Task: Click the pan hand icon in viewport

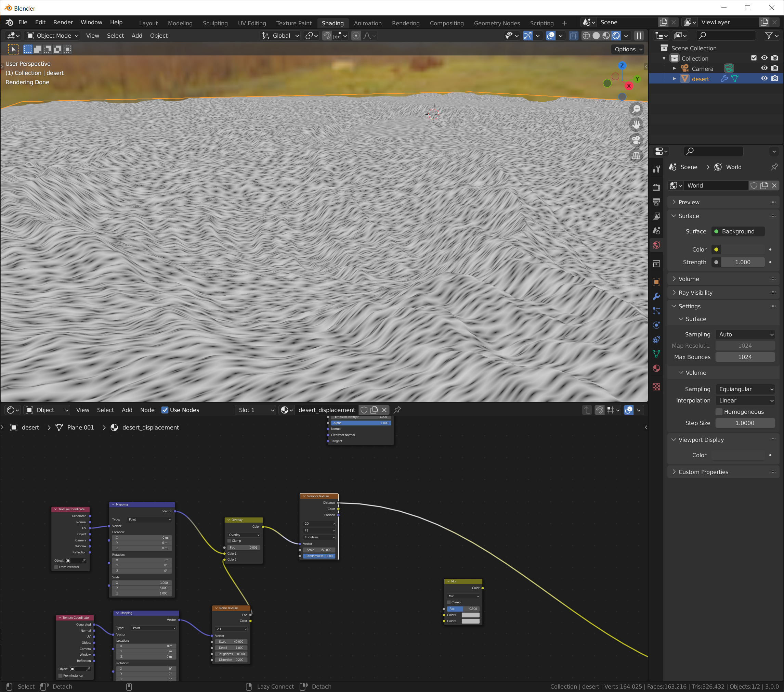Action: tap(636, 125)
